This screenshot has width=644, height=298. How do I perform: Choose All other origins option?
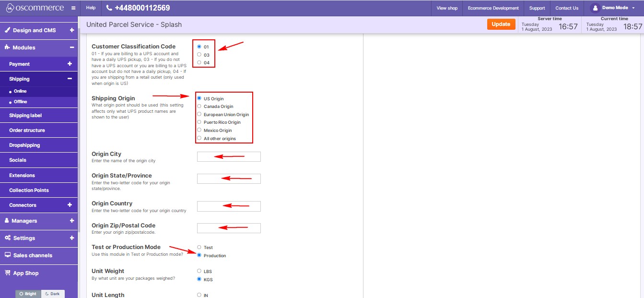[x=199, y=138]
